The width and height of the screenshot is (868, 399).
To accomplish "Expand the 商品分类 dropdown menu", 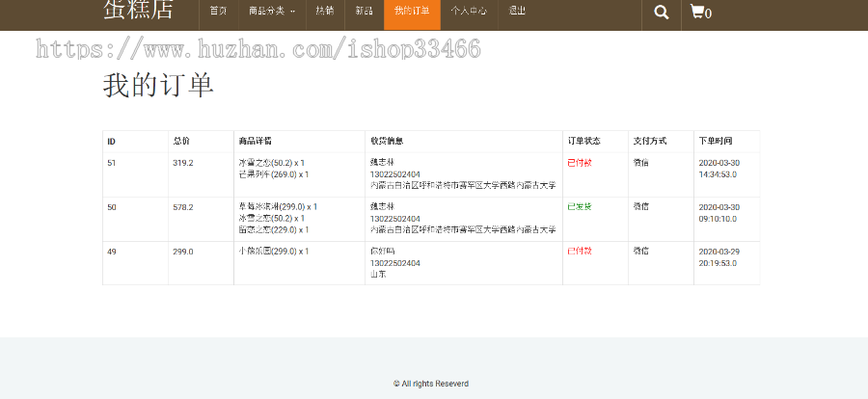I will click(x=272, y=11).
